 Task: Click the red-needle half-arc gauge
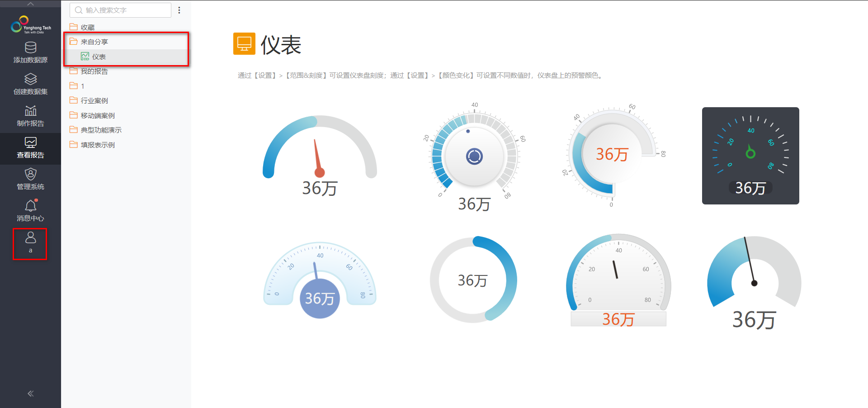click(320, 156)
